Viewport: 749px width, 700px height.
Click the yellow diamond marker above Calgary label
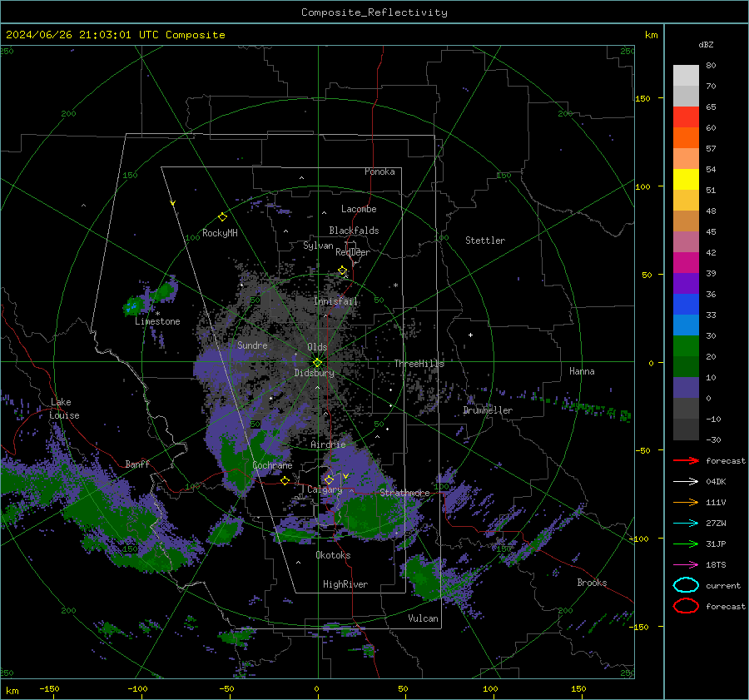click(x=329, y=479)
